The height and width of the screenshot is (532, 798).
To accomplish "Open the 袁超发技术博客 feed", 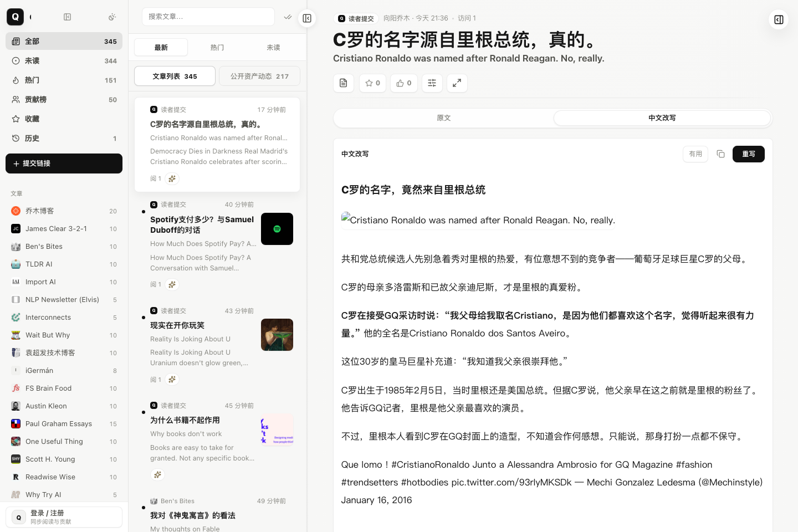I will (x=64, y=353).
